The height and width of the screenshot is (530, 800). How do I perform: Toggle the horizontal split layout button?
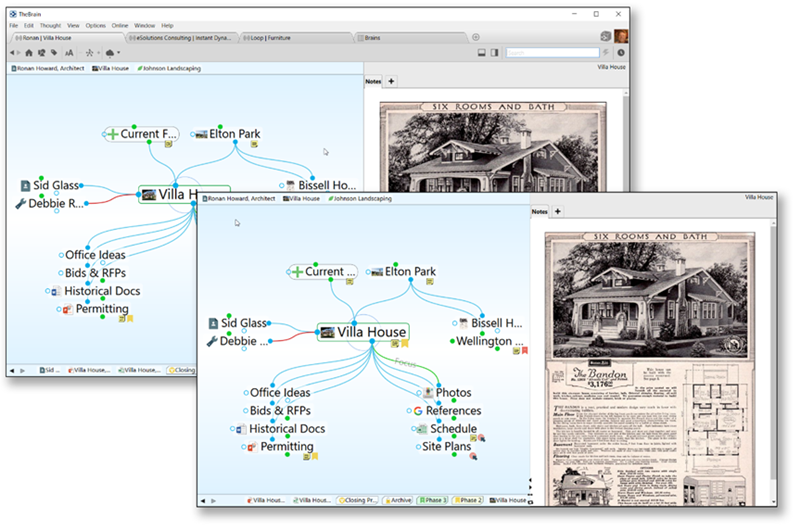[480, 52]
